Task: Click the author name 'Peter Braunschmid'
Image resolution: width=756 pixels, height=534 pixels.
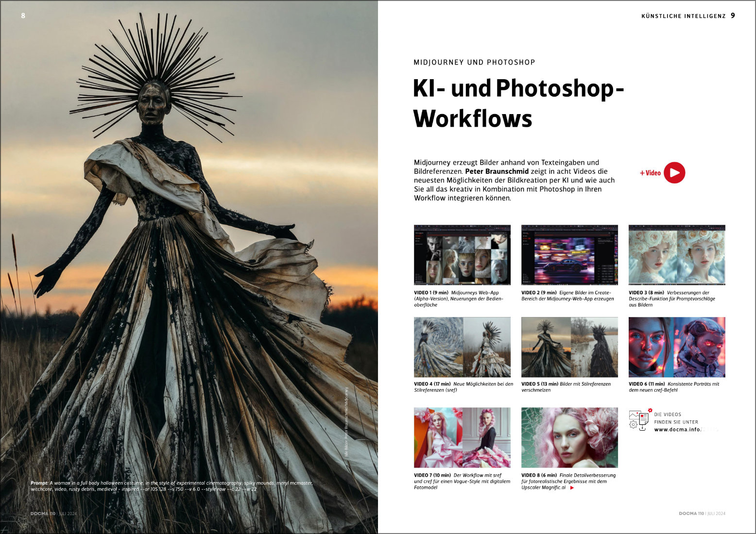Action: click(497, 171)
